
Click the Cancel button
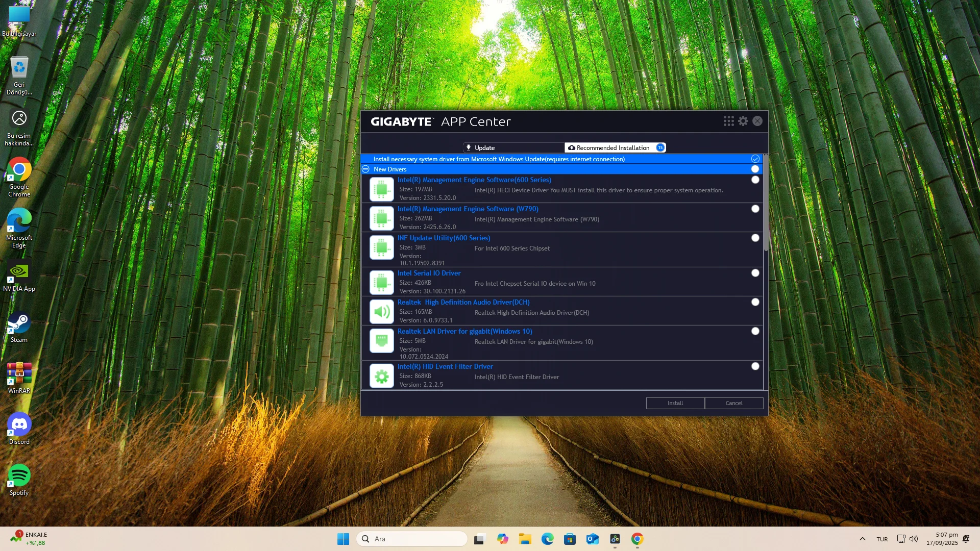(x=733, y=403)
